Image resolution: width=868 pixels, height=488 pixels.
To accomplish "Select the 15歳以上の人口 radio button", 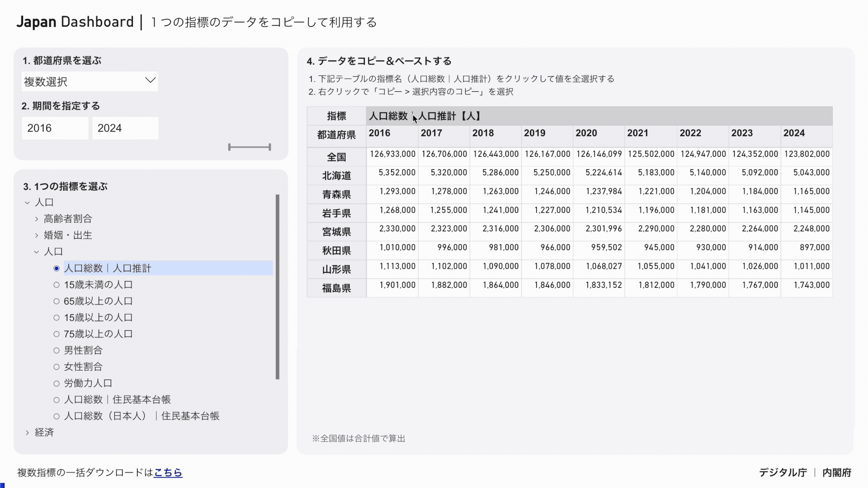I will (57, 318).
